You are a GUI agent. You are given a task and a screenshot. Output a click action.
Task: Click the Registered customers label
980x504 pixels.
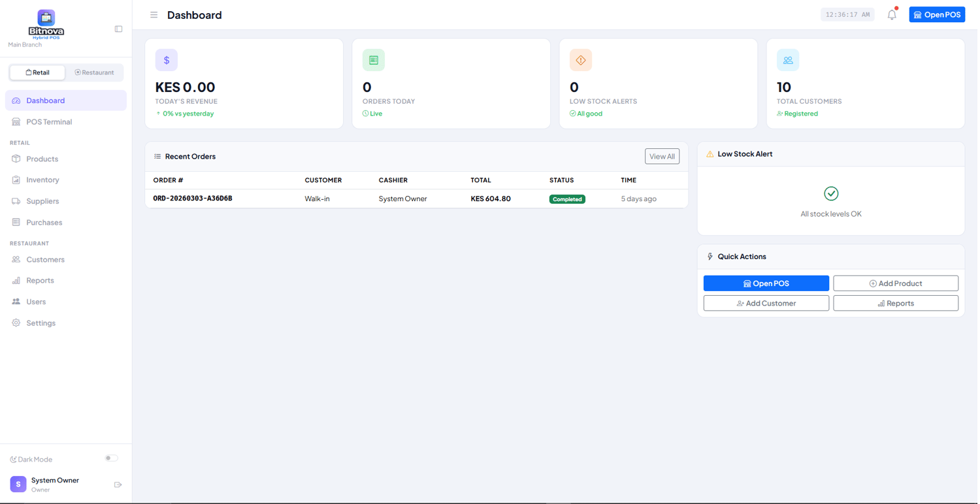[797, 114]
